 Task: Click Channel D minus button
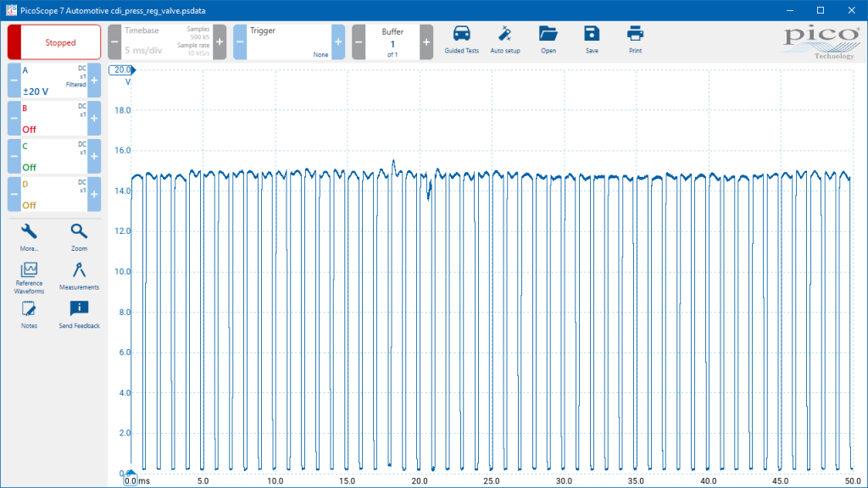point(14,194)
